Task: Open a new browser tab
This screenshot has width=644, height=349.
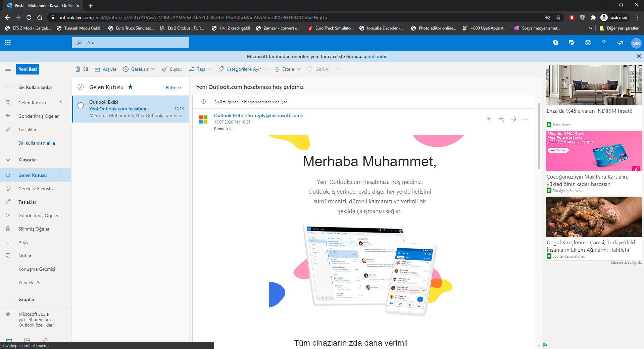Action: [x=91, y=6]
